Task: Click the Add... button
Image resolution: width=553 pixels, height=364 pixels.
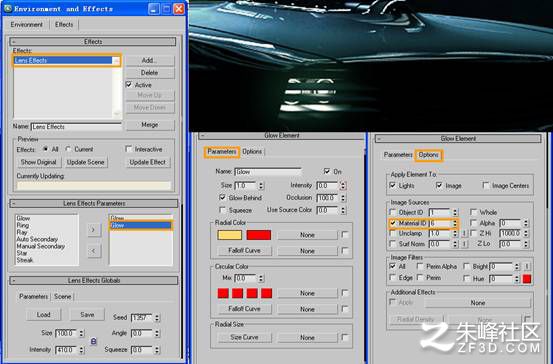Action: pos(150,60)
